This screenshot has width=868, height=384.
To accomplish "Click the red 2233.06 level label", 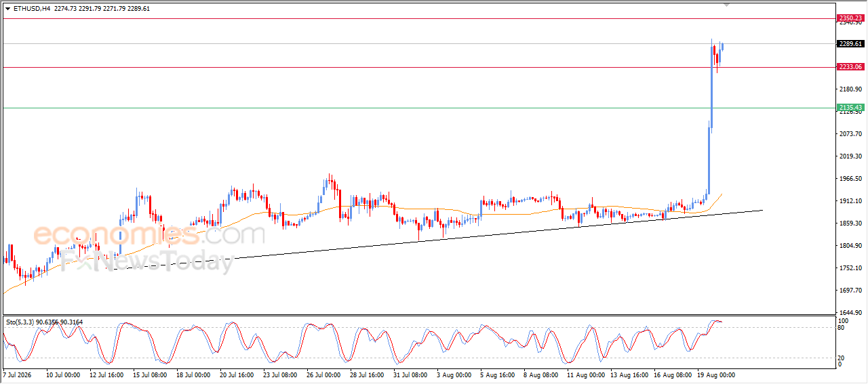I will (x=850, y=67).
